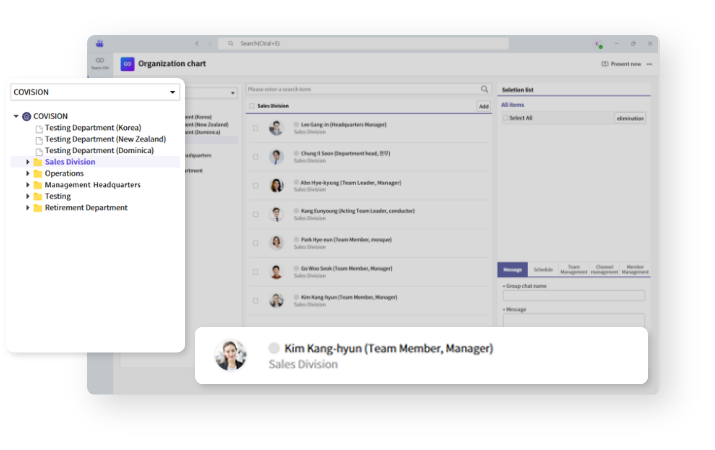The image size is (715, 450).
Task: Expand the Operations tree node
Action: pos(28,173)
